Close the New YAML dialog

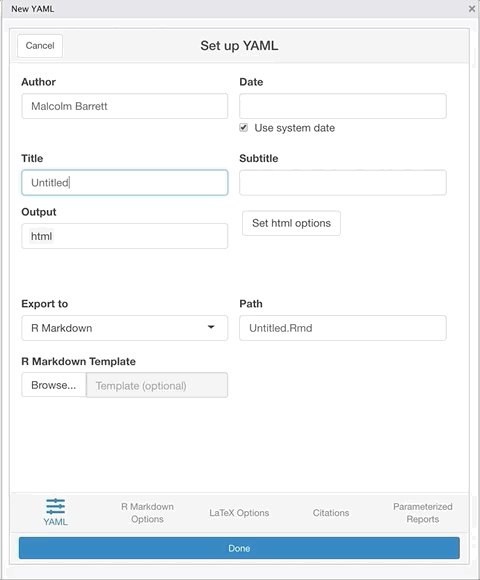[472, 9]
